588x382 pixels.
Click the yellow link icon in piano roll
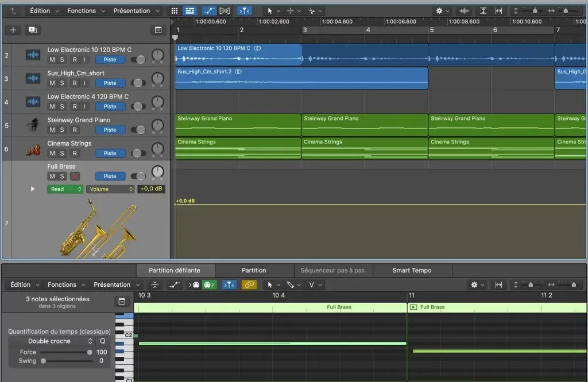[249, 284]
